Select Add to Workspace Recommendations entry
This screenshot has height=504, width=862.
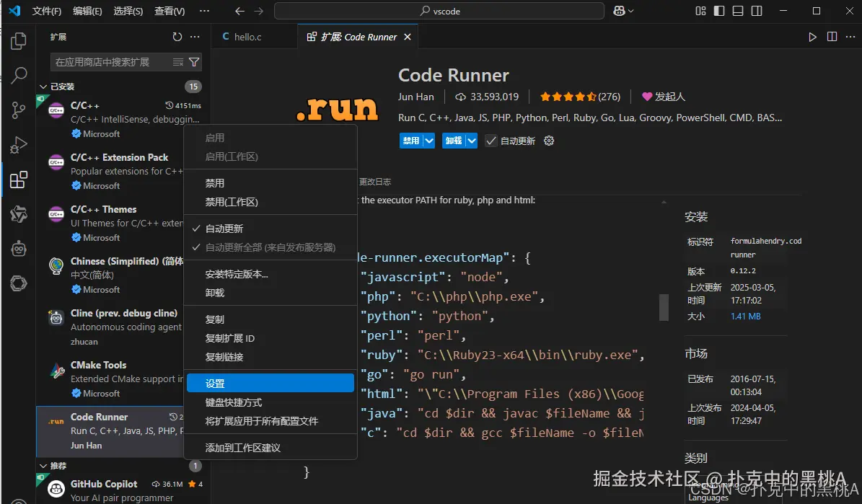[x=270, y=448]
